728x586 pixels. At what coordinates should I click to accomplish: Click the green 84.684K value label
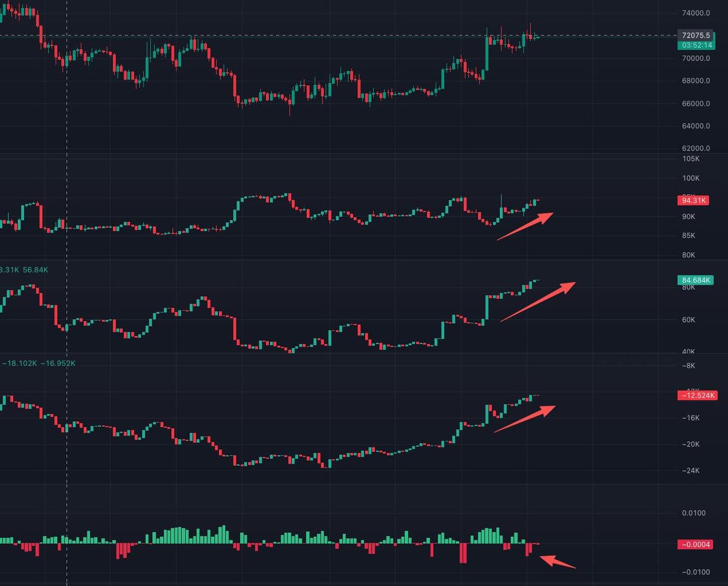695,280
